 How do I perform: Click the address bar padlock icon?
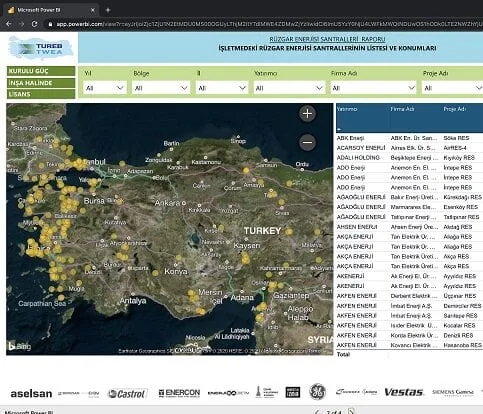click(50, 24)
